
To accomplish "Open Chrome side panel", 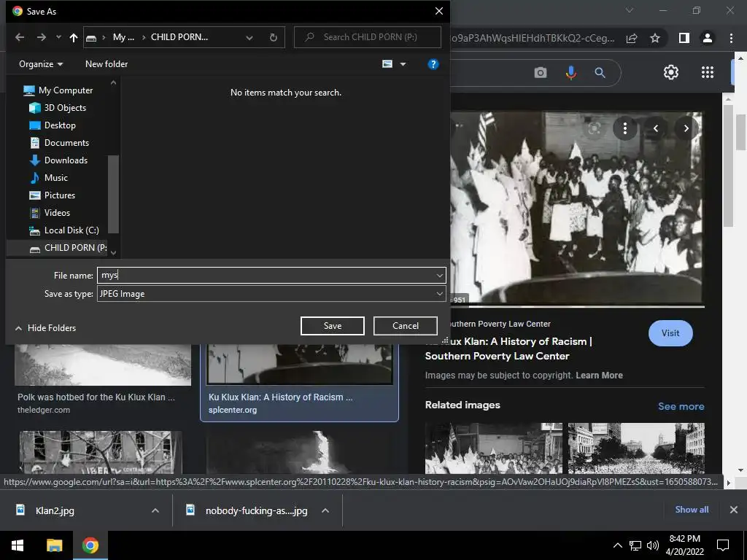I will [684, 38].
